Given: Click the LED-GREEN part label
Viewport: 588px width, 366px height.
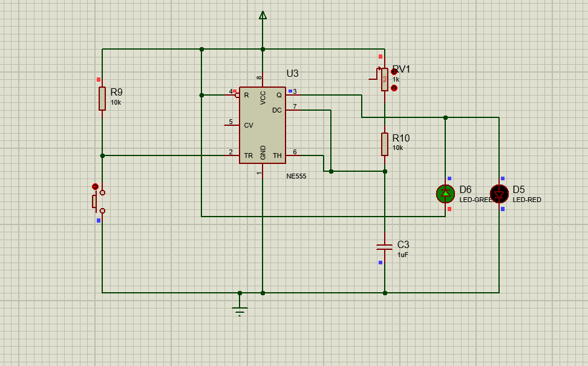Looking at the screenshot, I should 476,200.
